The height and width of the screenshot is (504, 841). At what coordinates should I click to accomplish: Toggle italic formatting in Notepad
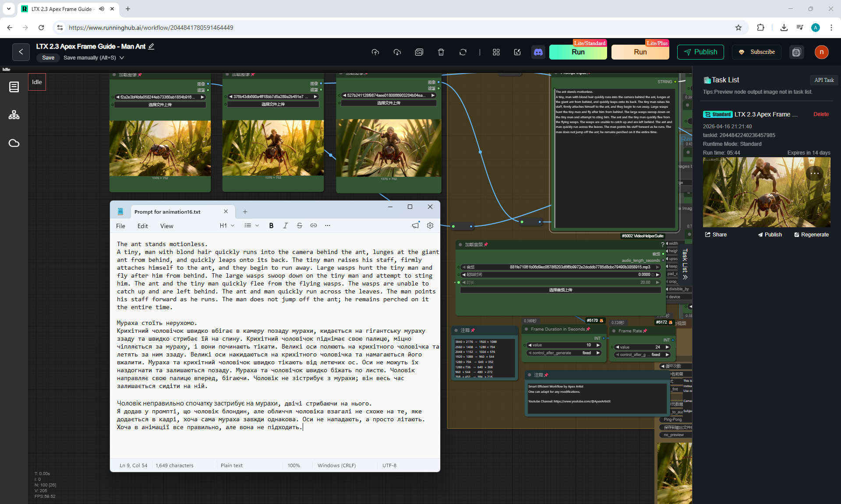[x=285, y=226]
